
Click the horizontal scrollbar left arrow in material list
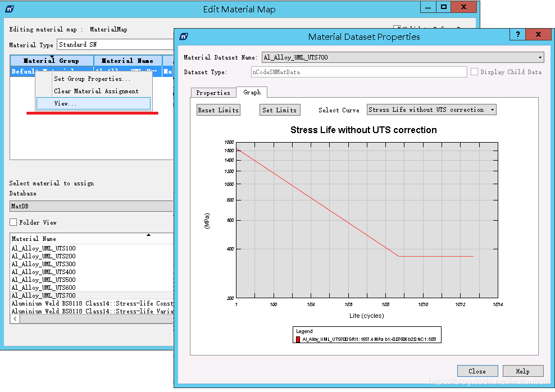click(x=15, y=319)
